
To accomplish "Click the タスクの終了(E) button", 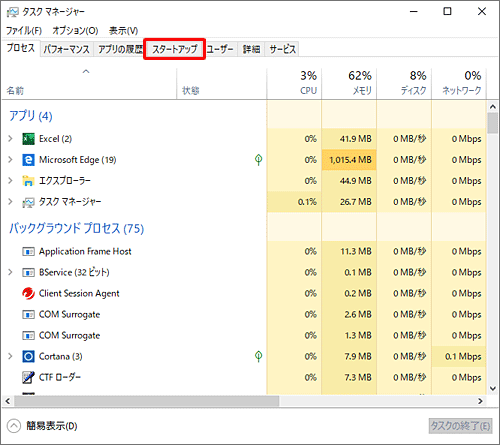I will tap(460, 426).
